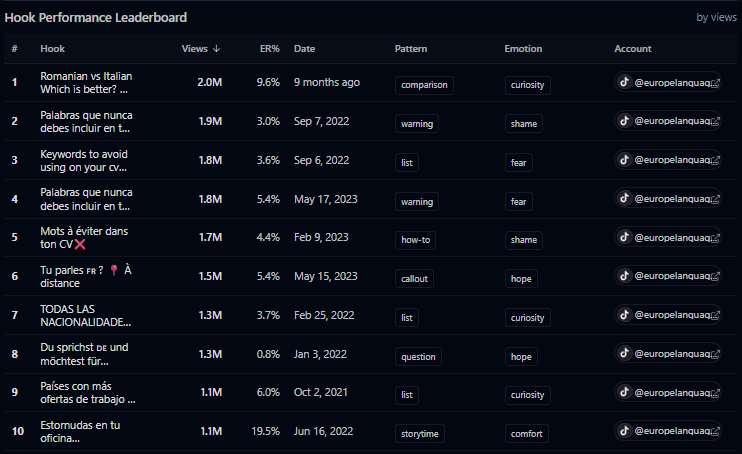Click the 'callout' pattern tag
The height and width of the screenshot is (454, 742).
[414, 279]
